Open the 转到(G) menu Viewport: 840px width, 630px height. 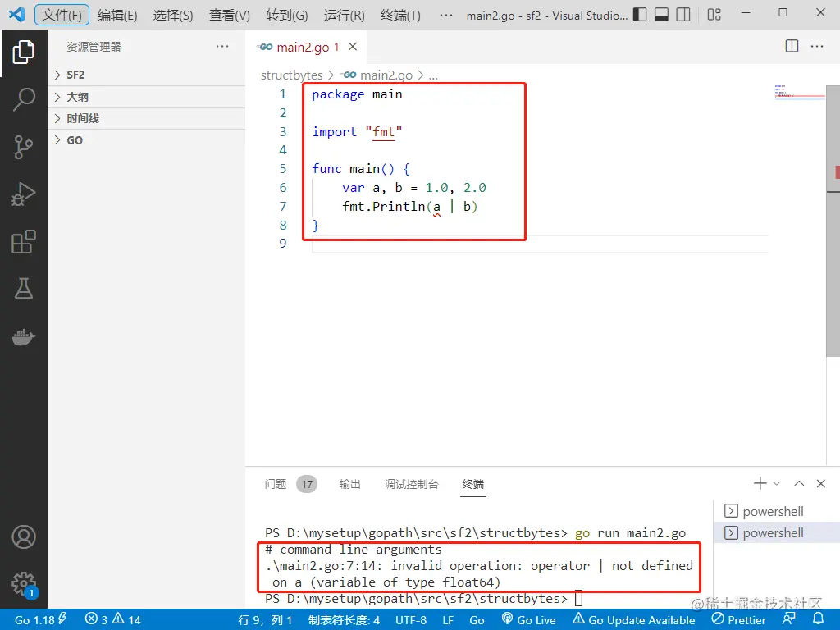click(x=286, y=15)
